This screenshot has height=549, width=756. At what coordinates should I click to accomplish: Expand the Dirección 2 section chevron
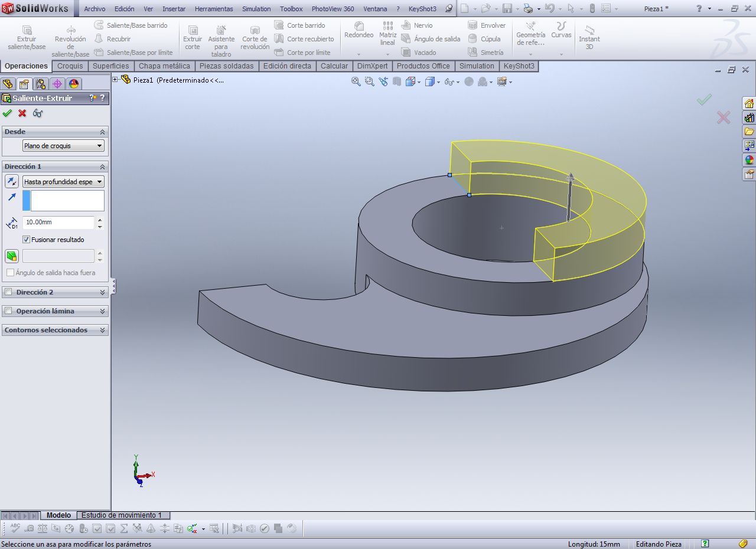pyautogui.click(x=102, y=292)
